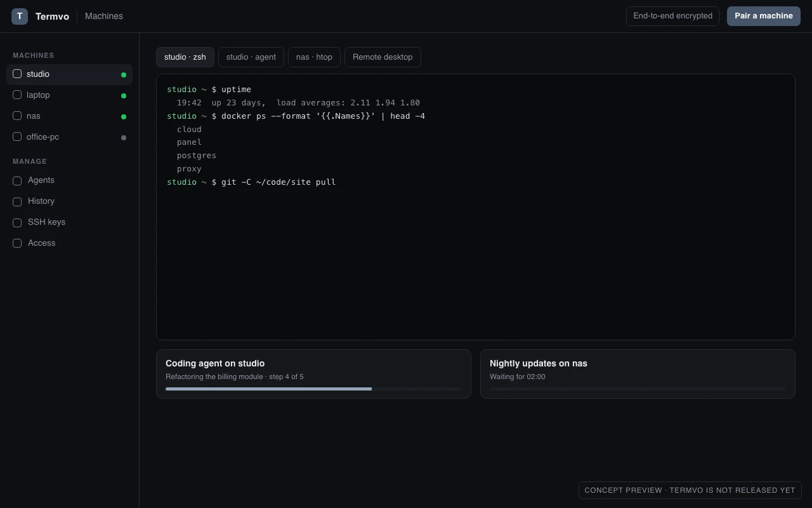Click the "Coding agent on studio" title

[x=215, y=363]
